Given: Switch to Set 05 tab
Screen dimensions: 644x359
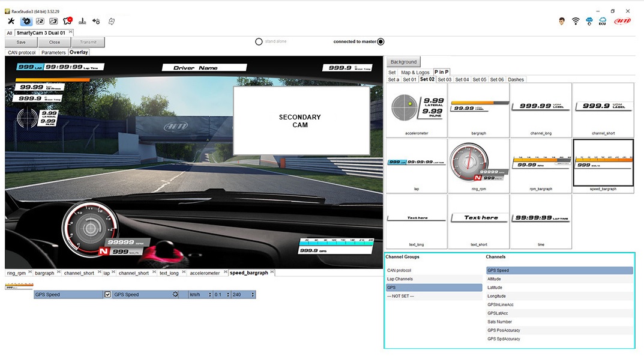Looking at the screenshot, I should [480, 80].
